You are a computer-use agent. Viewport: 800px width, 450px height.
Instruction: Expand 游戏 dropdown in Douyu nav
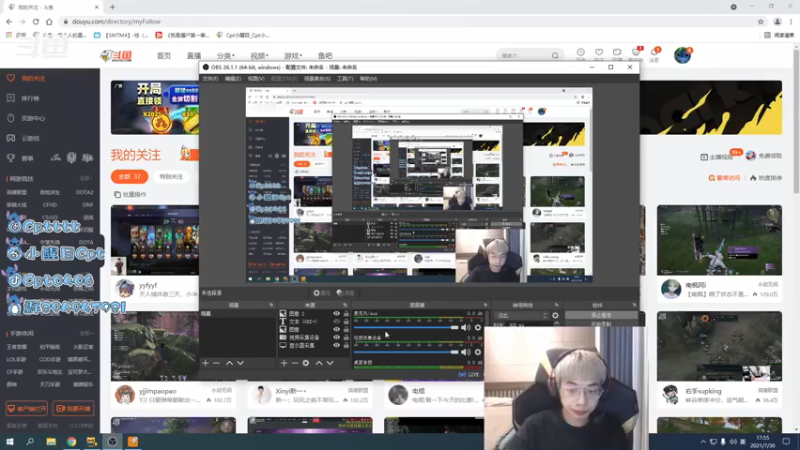click(x=293, y=56)
